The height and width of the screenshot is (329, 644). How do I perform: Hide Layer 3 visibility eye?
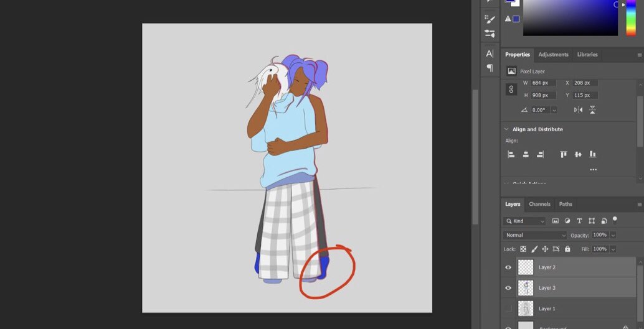[508, 288]
